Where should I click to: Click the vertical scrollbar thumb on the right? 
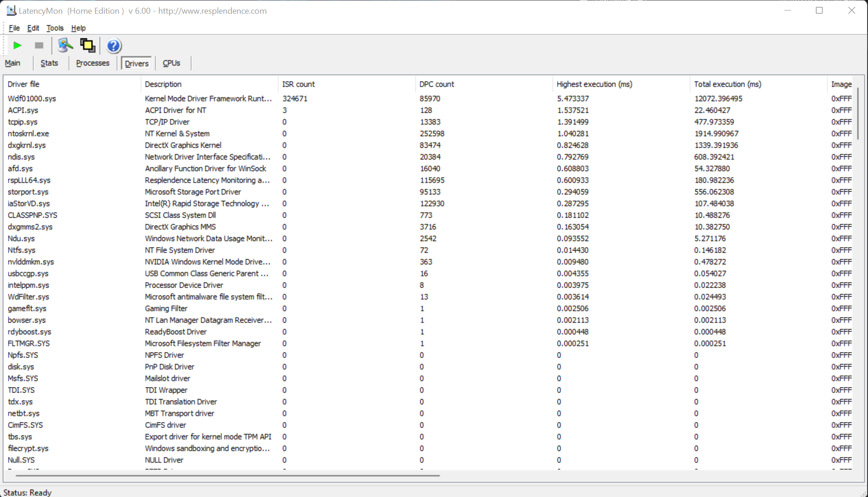[858, 113]
